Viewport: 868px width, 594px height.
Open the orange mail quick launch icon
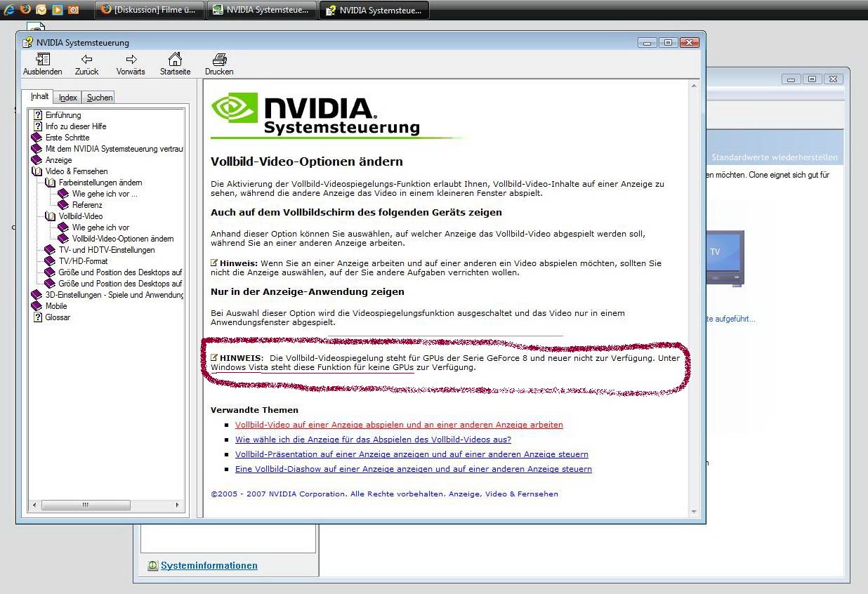click(41, 10)
